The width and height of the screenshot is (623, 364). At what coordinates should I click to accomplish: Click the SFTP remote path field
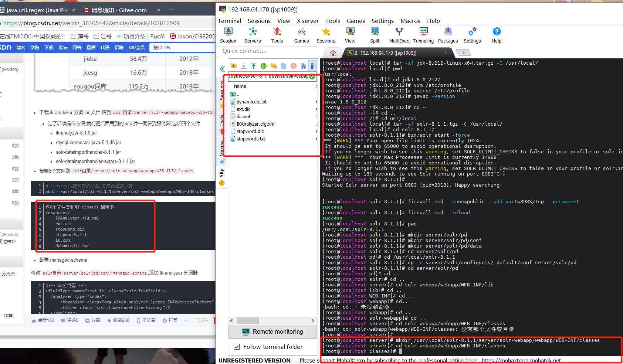pyautogui.click(x=269, y=76)
